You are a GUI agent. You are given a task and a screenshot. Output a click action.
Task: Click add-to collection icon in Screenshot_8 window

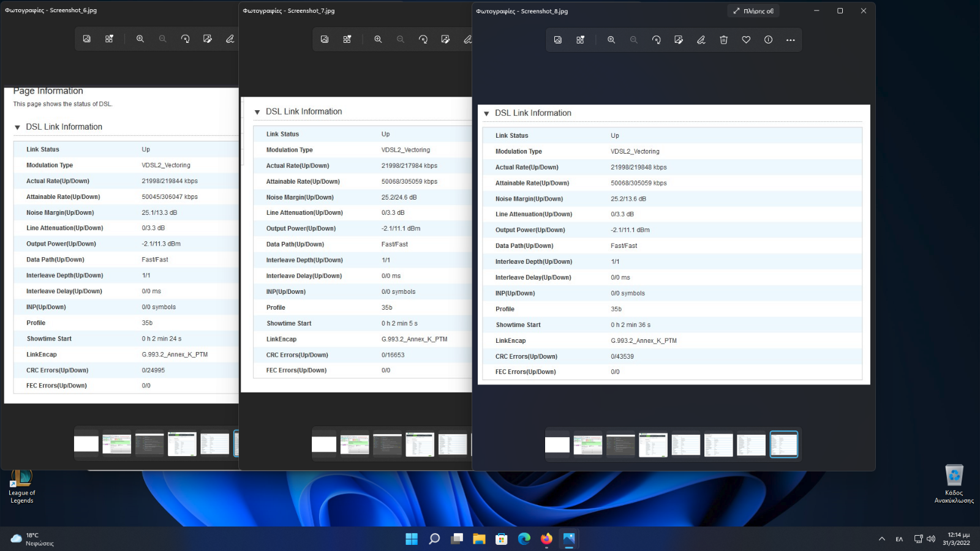point(580,40)
